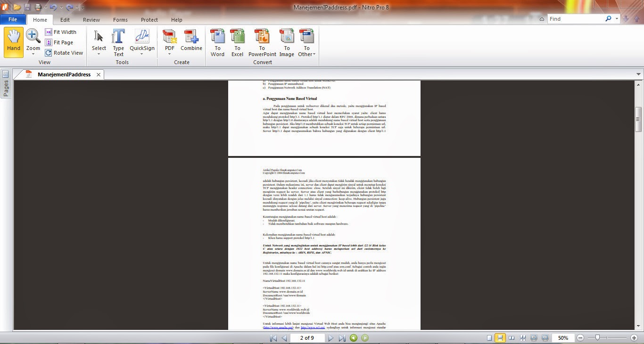Choose the Select tool
Screen dimensions: 644x344
pos(99,40)
